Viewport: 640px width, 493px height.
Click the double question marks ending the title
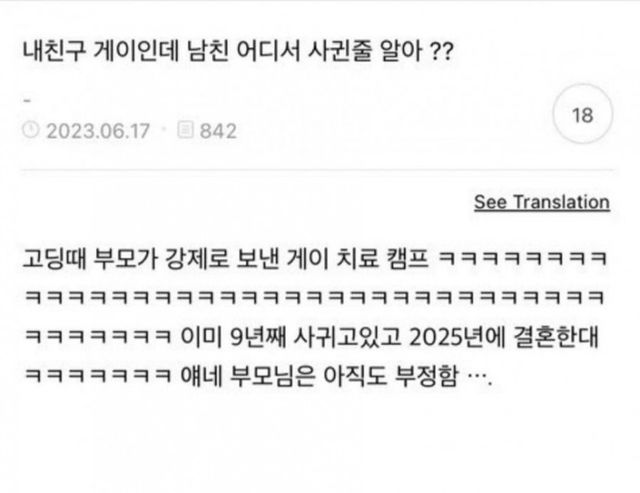[442, 52]
